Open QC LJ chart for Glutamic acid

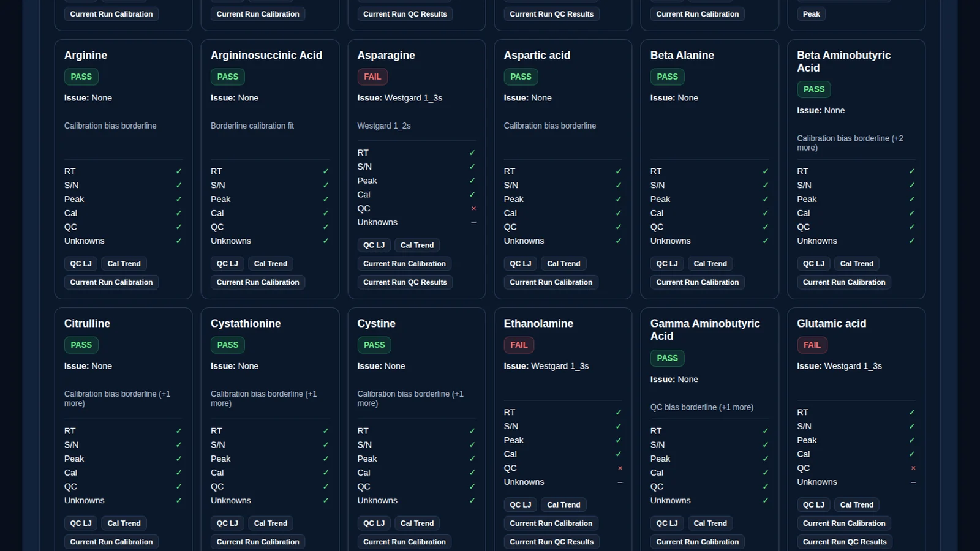813,505
